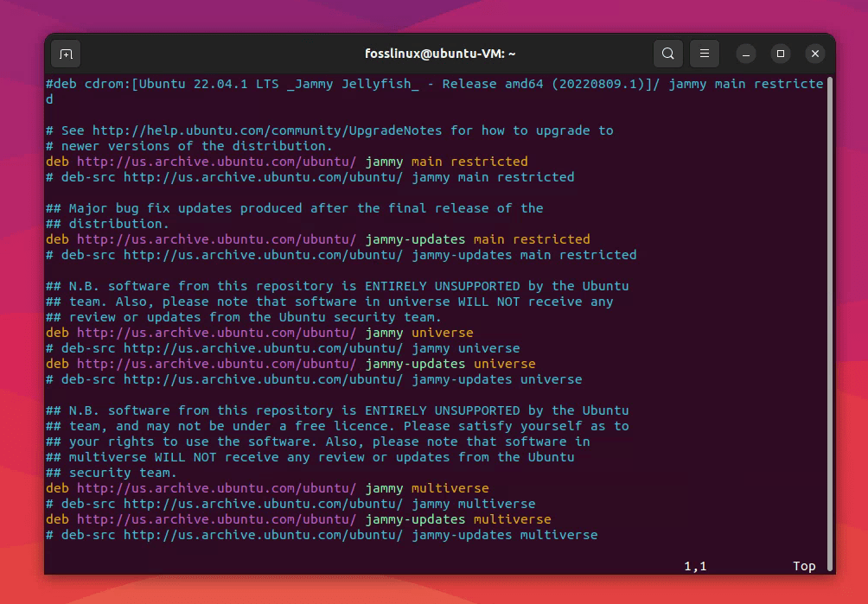
Task: Click the help.ubuntu.com UpgradeNotes URL
Action: 267,130
